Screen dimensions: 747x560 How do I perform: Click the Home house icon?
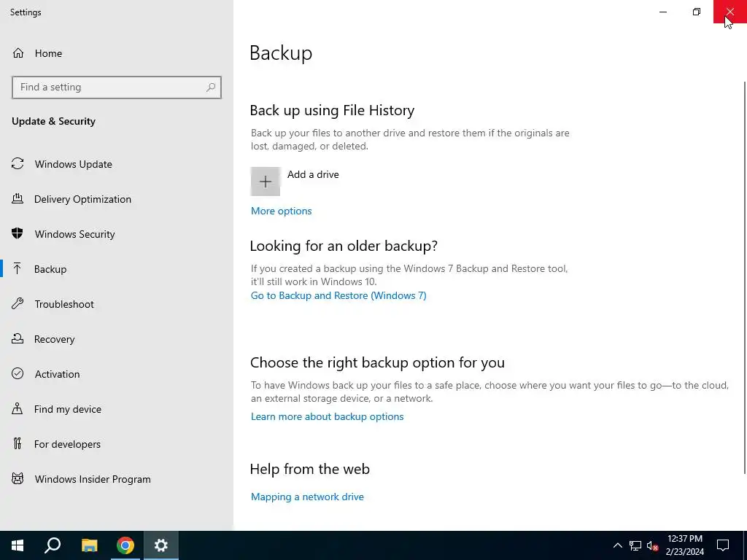click(18, 53)
